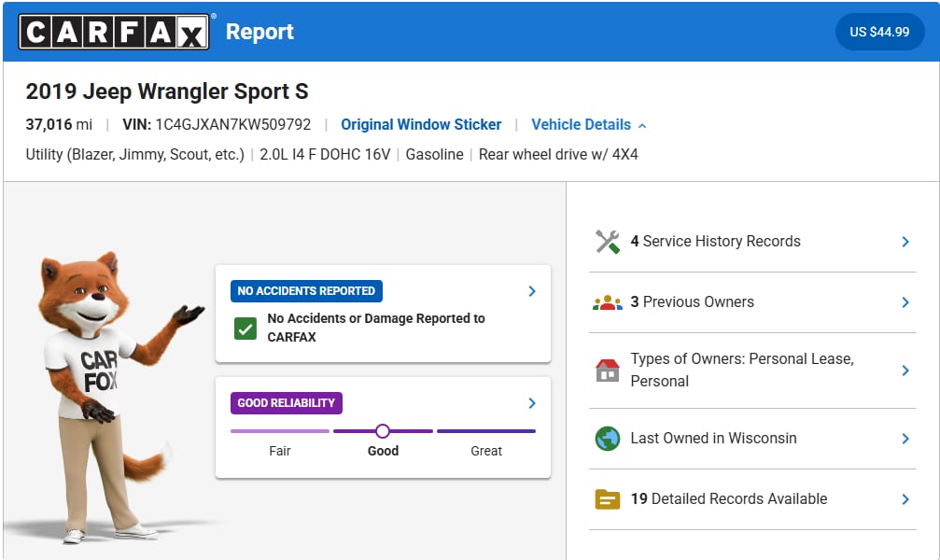Screen dimensions: 940x560
Task: Click 'Utility (Blazer, Jimmy, Scout, etc.)' text
Action: (134, 154)
